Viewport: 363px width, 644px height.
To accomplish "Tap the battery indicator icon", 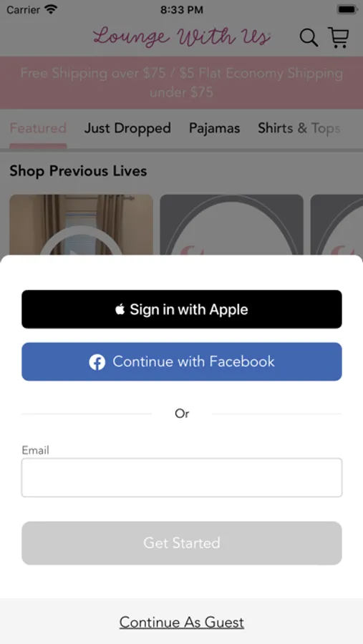I will [347, 9].
